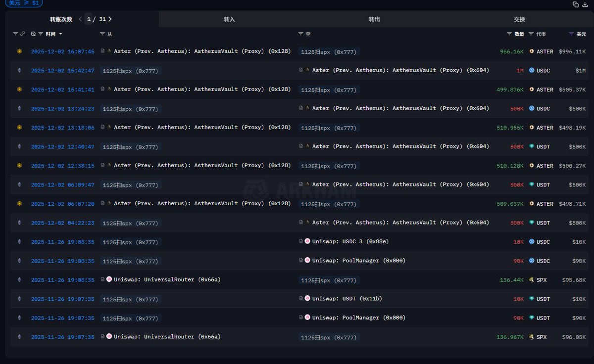The image size is (594, 364).
Task: Click the crossed-circle icon beside 时间
Action: (33, 34)
